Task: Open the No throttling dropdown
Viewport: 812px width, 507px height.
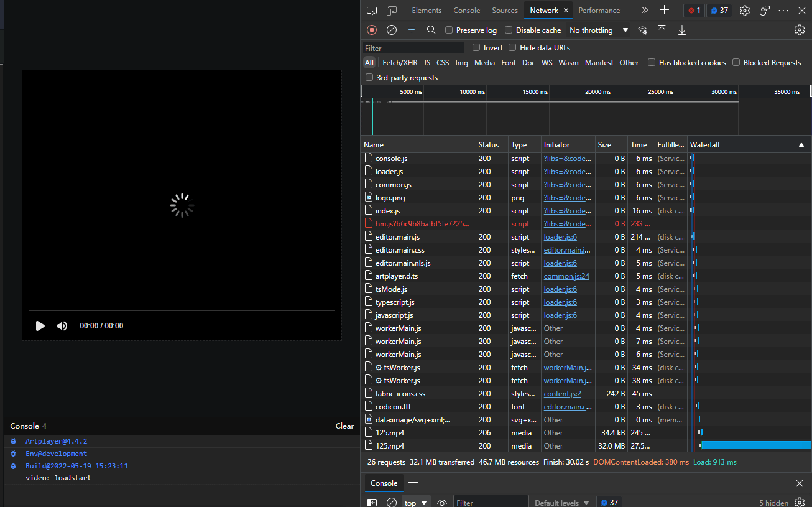Action: click(x=597, y=30)
